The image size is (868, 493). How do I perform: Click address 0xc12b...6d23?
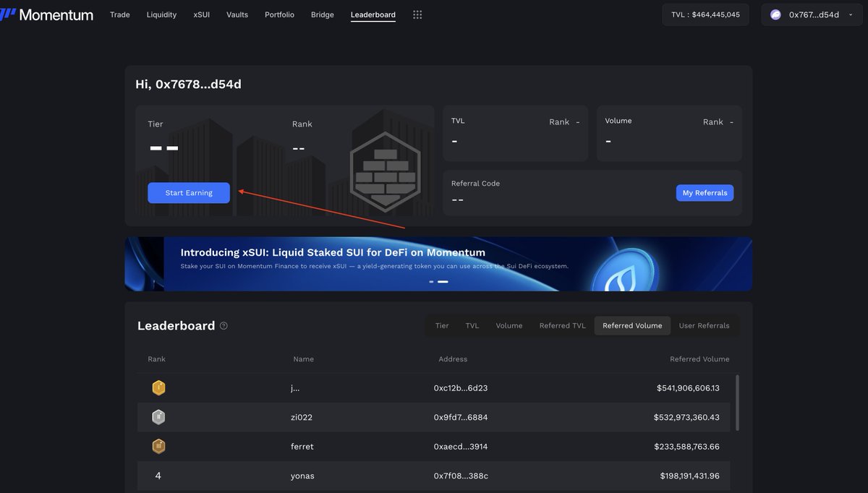[x=461, y=388]
